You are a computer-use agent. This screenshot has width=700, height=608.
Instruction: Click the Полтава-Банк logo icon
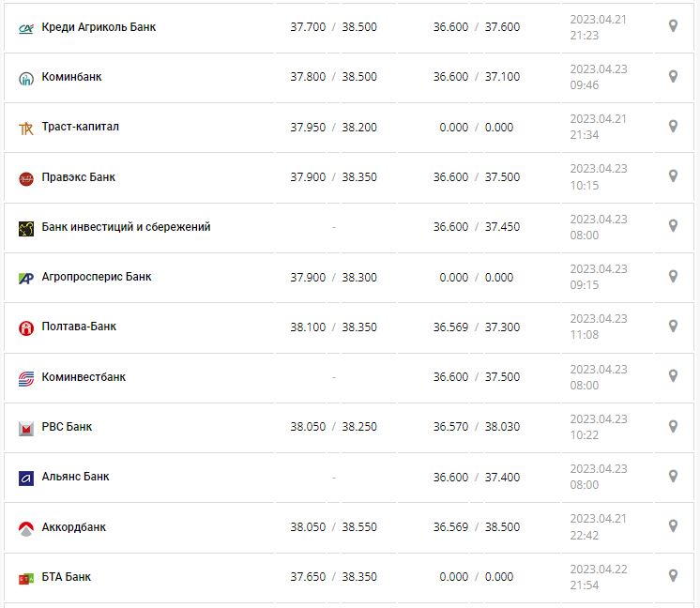[x=26, y=327]
